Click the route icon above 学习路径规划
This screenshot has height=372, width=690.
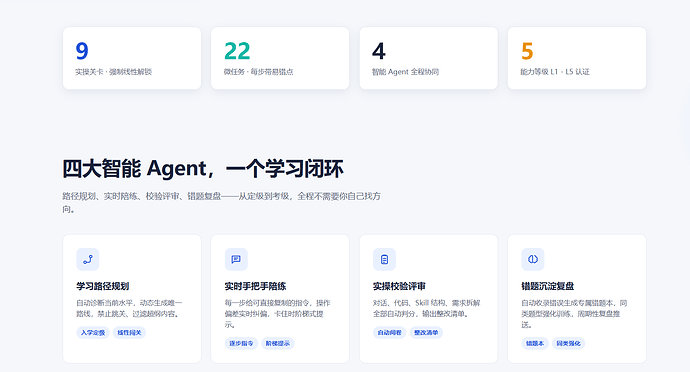click(x=88, y=259)
